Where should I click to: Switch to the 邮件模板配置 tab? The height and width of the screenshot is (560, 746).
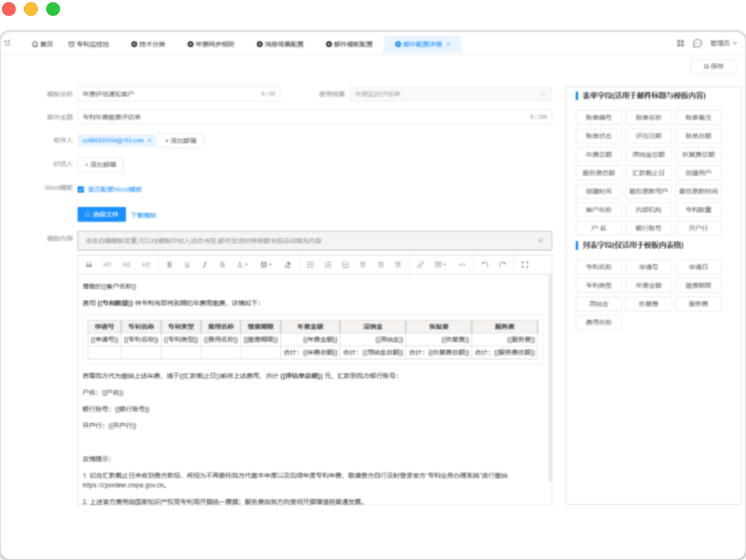pos(349,44)
